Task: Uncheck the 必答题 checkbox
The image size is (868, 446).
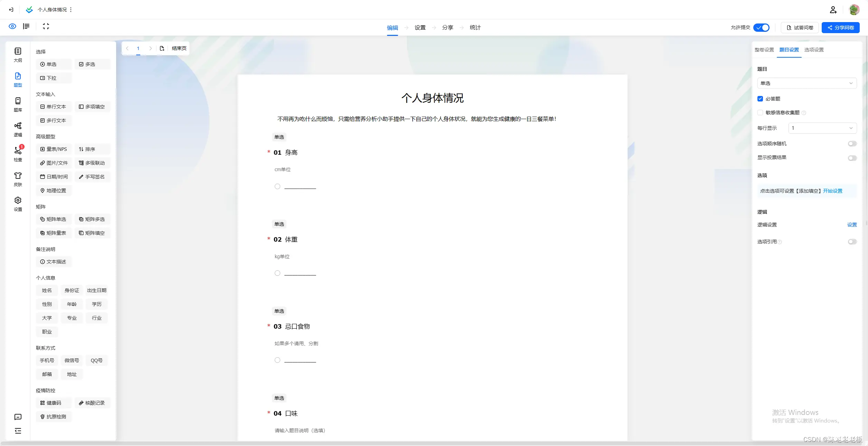Action: (760, 99)
